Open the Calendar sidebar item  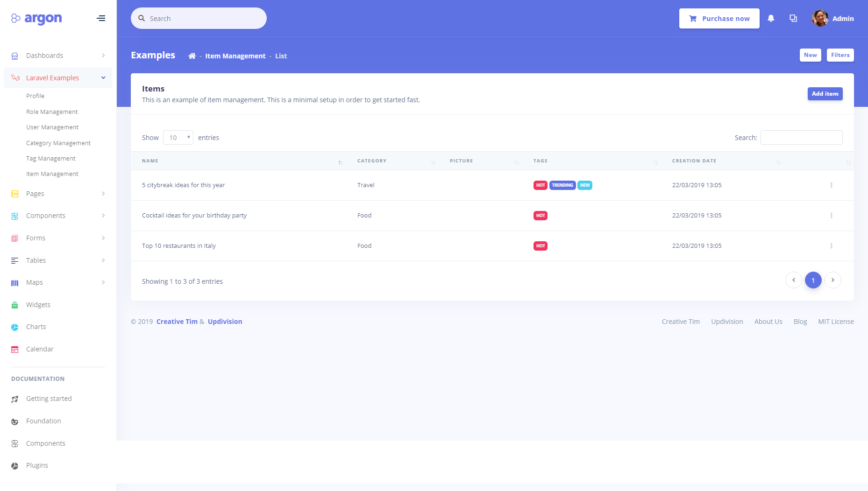coord(40,349)
